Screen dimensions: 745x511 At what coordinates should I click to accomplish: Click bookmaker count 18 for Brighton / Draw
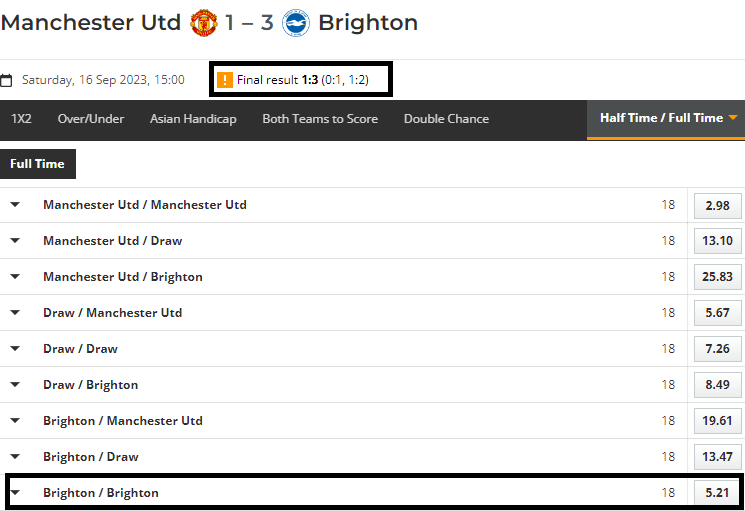(x=668, y=457)
